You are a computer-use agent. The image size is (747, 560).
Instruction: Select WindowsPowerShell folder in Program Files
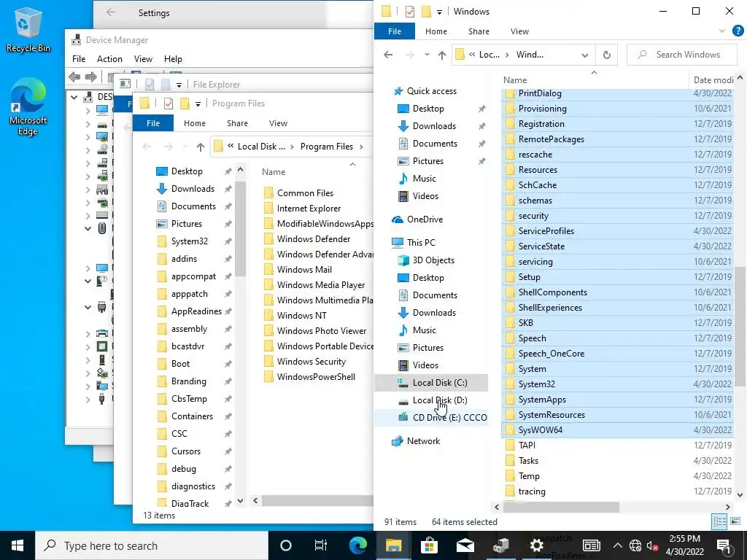pos(316,377)
